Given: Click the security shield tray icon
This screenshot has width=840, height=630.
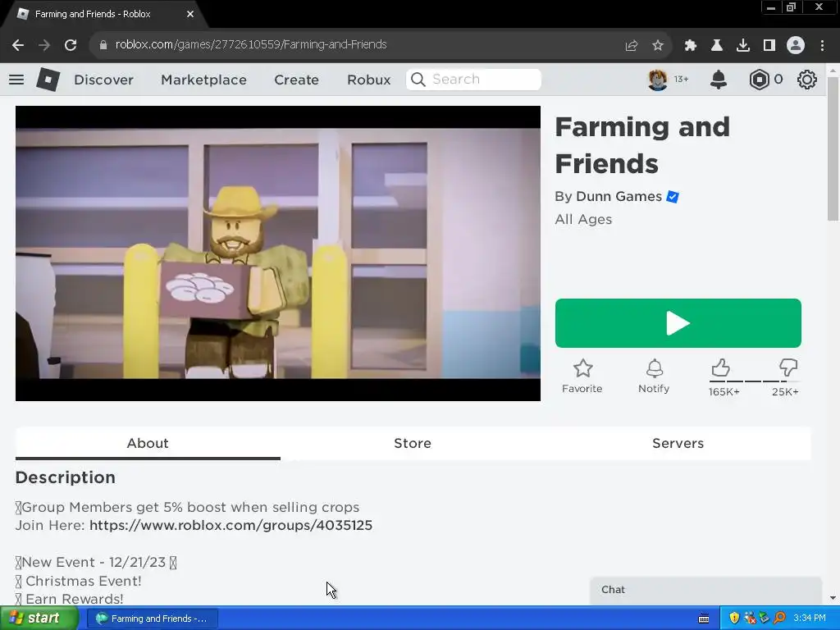Looking at the screenshot, I should [734, 619].
